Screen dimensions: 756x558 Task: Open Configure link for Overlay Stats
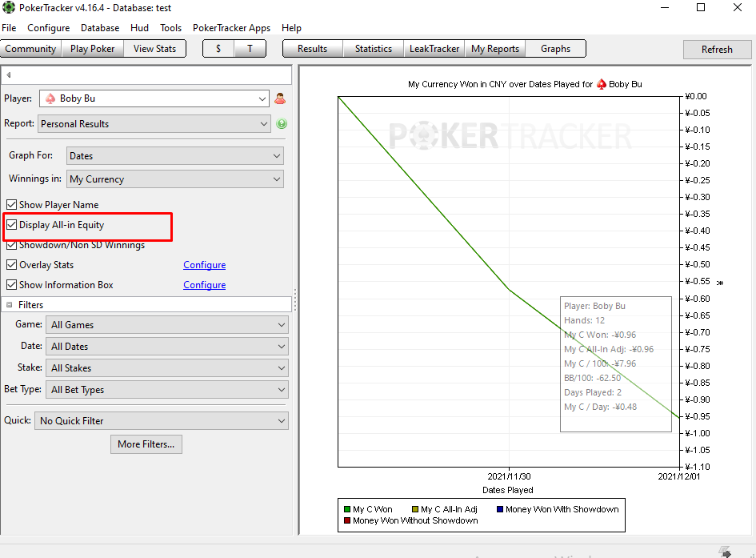[205, 265]
